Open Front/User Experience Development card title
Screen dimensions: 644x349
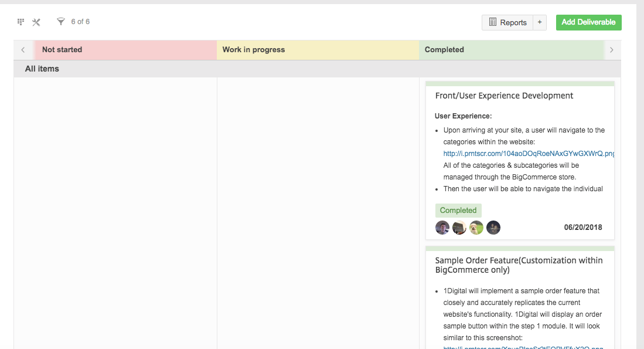[504, 96]
